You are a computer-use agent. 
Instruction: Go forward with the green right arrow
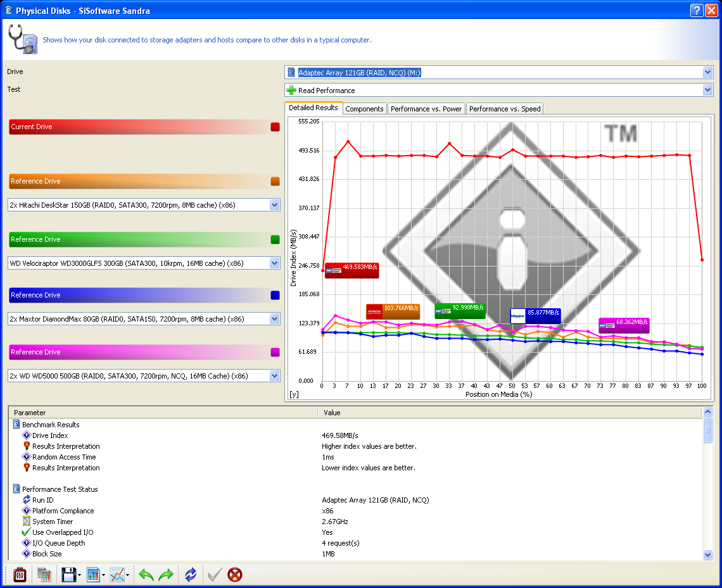coord(166,575)
